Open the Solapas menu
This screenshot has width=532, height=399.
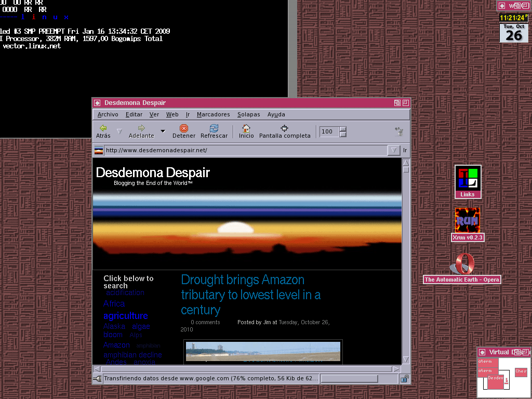248,114
